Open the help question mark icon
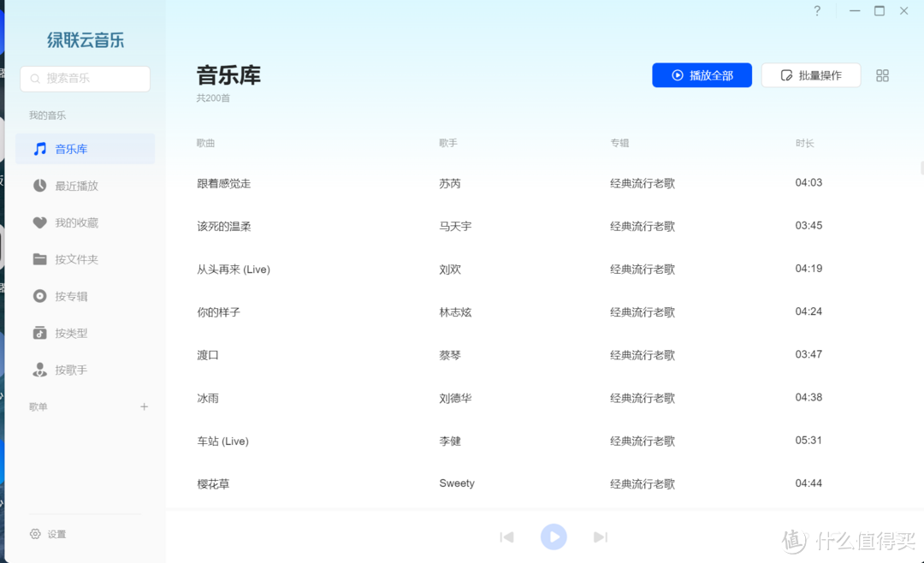Viewport: 924px width, 563px height. point(816,11)
